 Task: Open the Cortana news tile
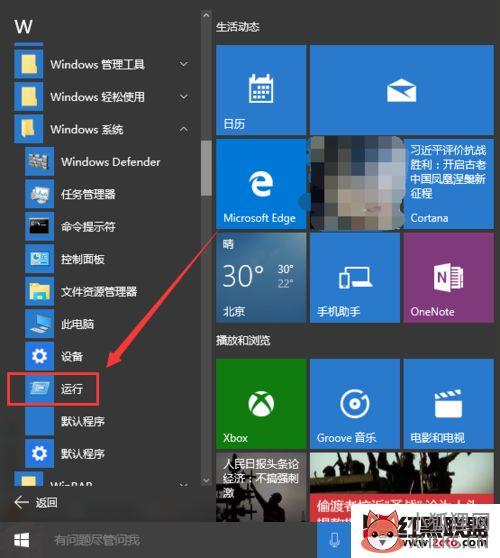click(402, 184)
